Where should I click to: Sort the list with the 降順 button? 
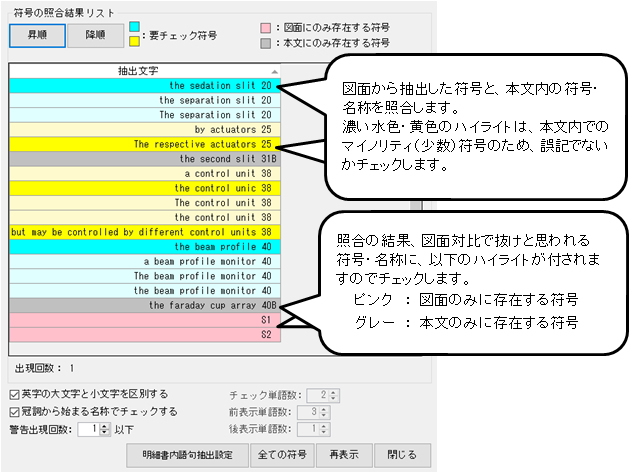tap(95, 36)
